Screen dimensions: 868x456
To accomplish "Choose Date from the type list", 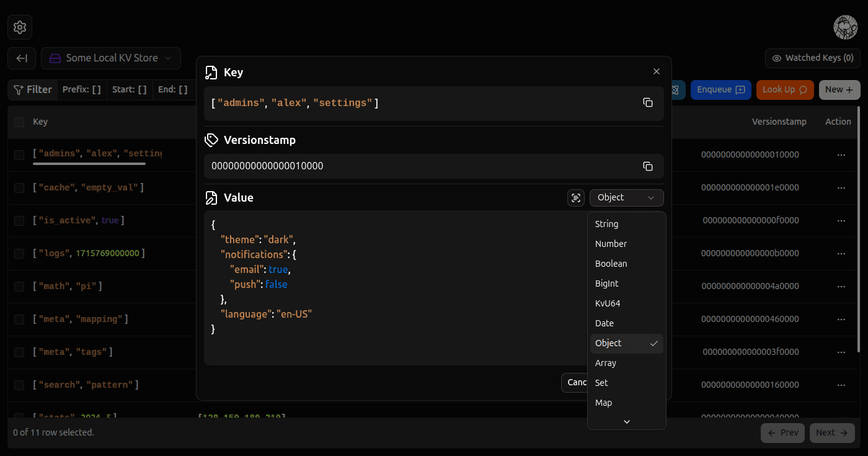I will 627,323.
